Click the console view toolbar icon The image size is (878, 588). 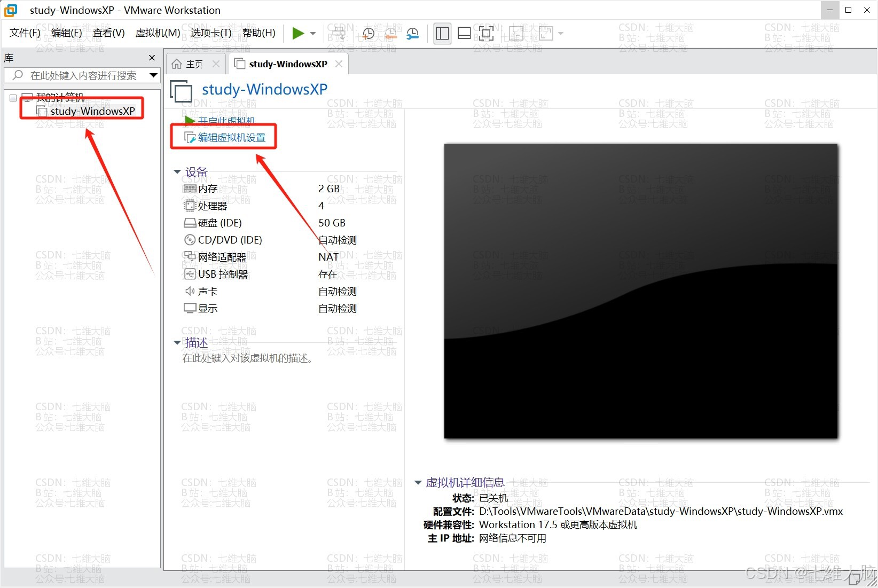point(516,34)
